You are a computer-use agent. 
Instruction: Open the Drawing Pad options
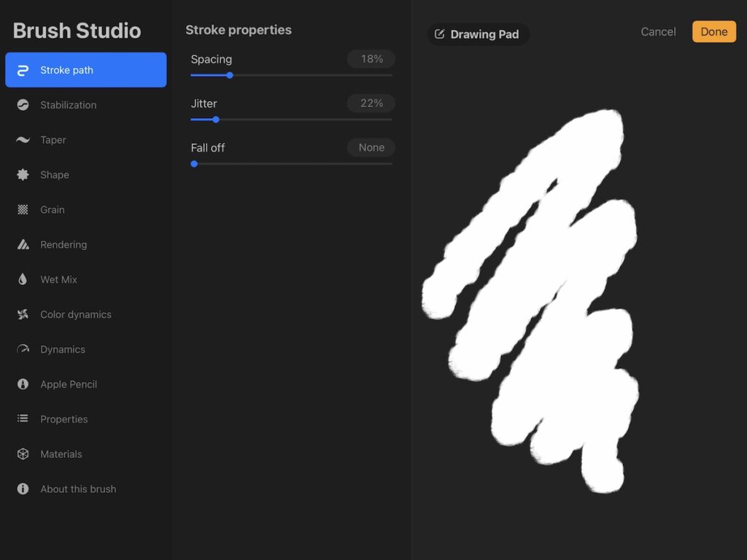click(478, 34)
